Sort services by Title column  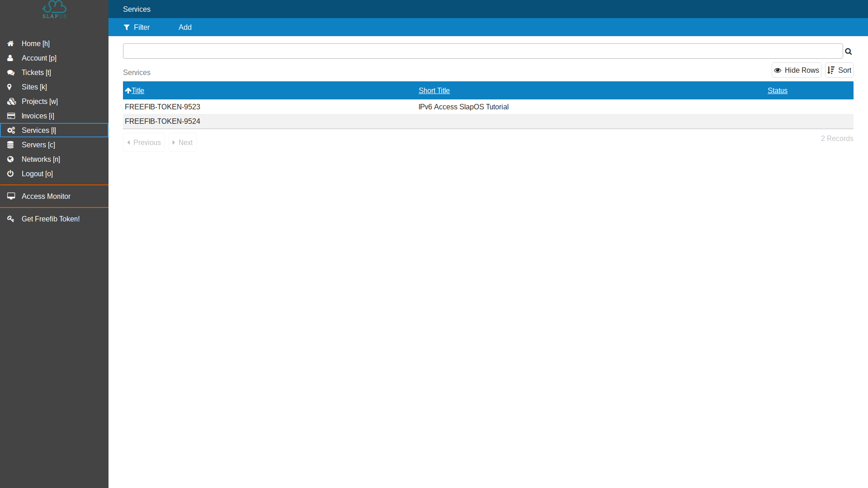pos(138,90)
